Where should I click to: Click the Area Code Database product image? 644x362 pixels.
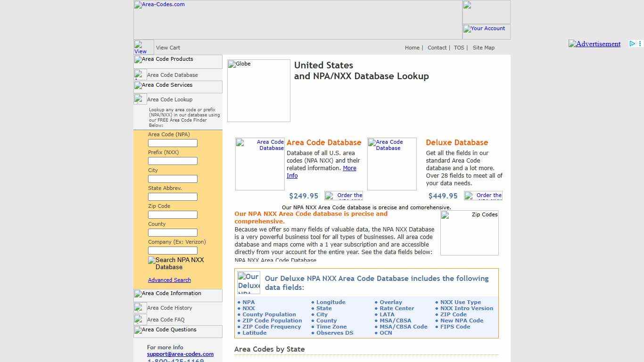260,164
